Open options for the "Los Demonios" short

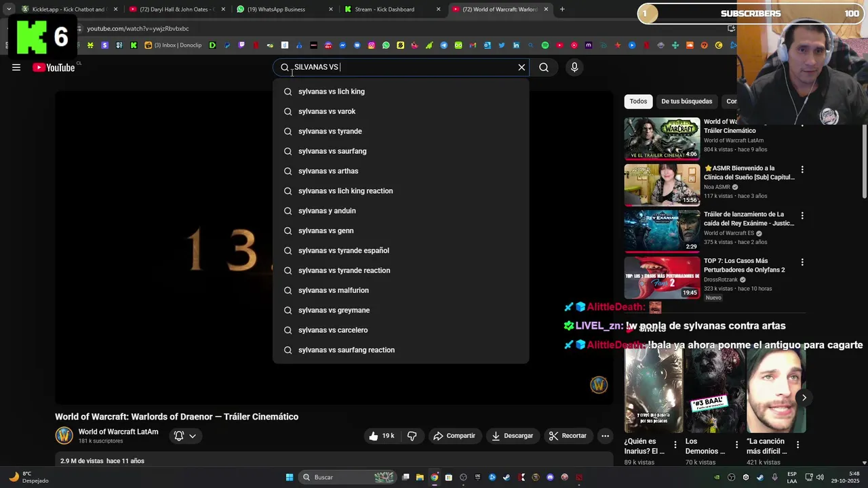click(736, 445)
